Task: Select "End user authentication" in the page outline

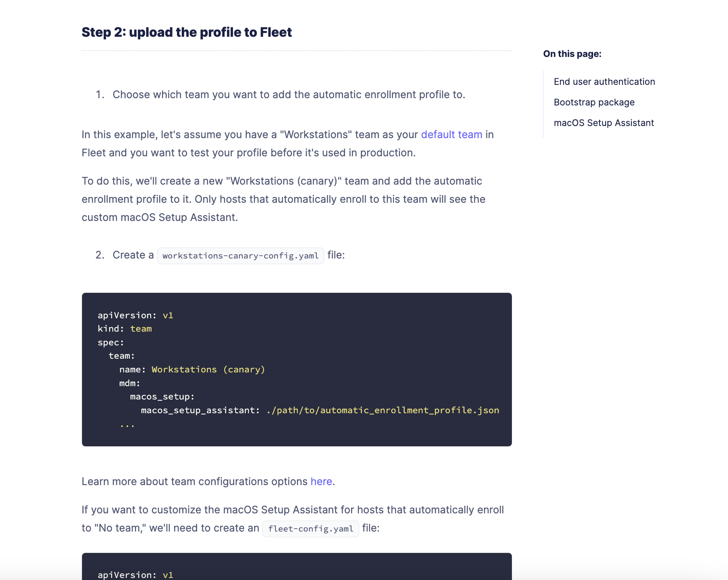Action: pyautogui.click(x=604, y=81)
